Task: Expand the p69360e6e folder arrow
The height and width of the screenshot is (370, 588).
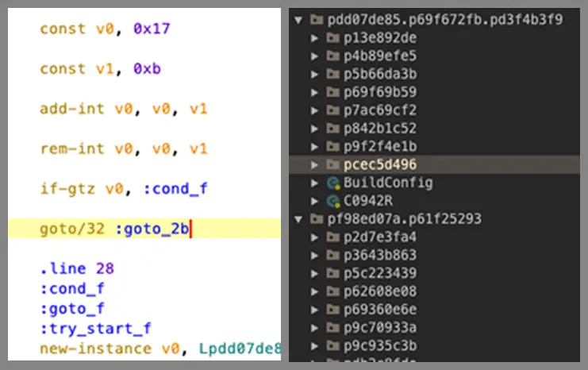Action: click(314, 310)
